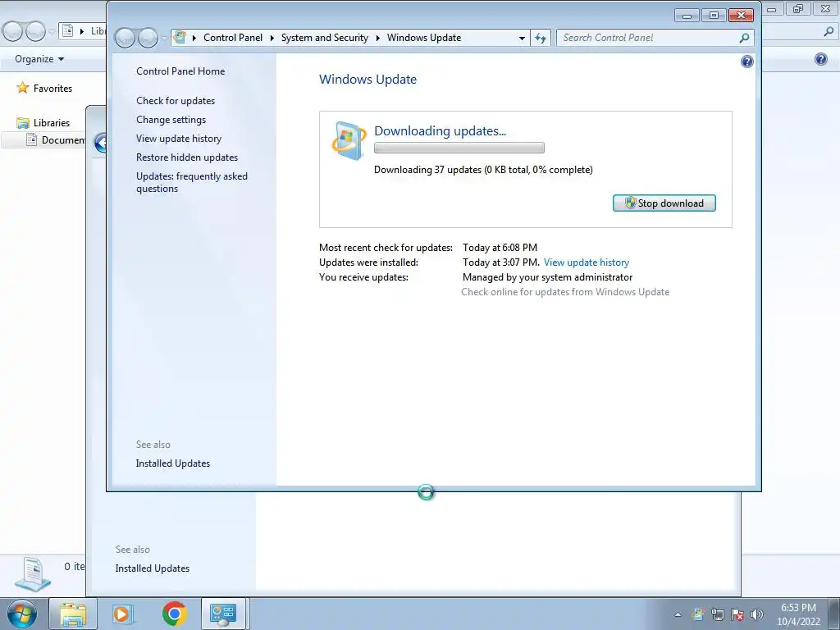Open Google Chrome from the taskbar
Viewport: 840px width, 630px height.
click(174, 614)
